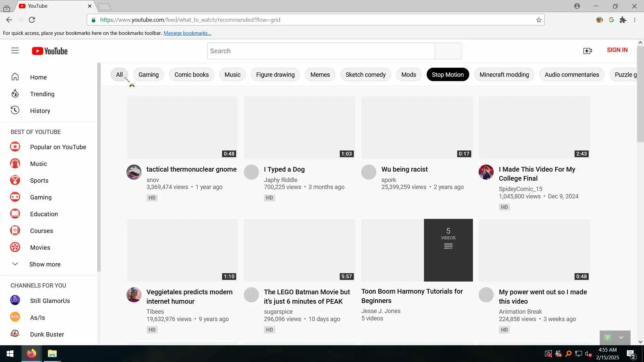Select the Minecraft modding chip

504,74
